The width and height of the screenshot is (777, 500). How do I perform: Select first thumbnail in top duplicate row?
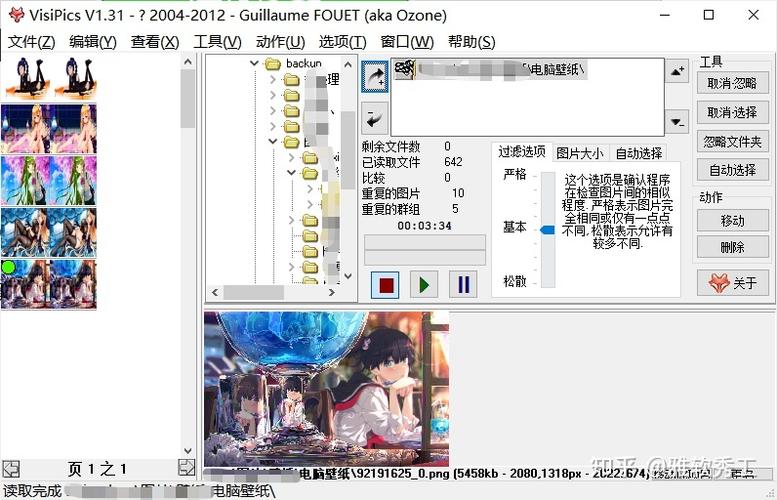(25, 78)
